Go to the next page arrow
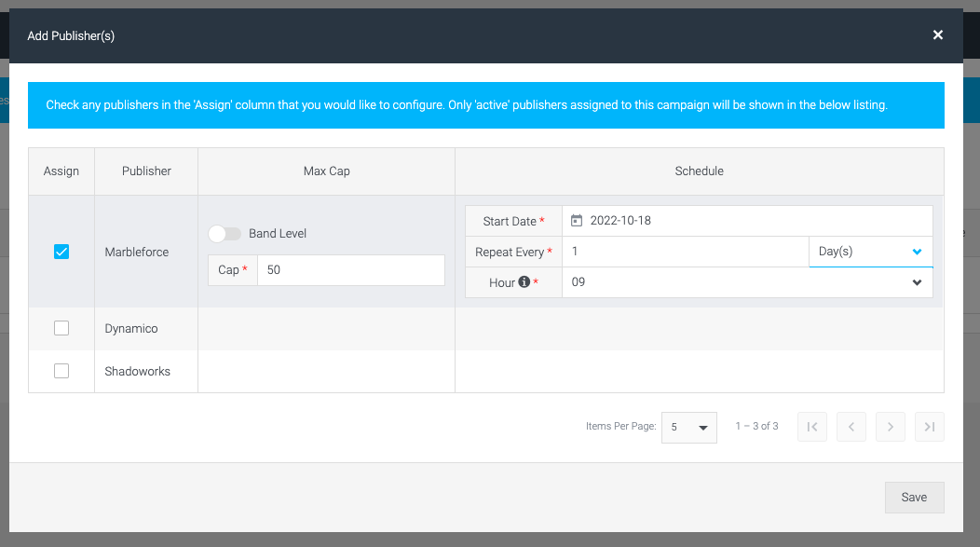Viewport: 980px width, 547px height. (x=890, y=427)
